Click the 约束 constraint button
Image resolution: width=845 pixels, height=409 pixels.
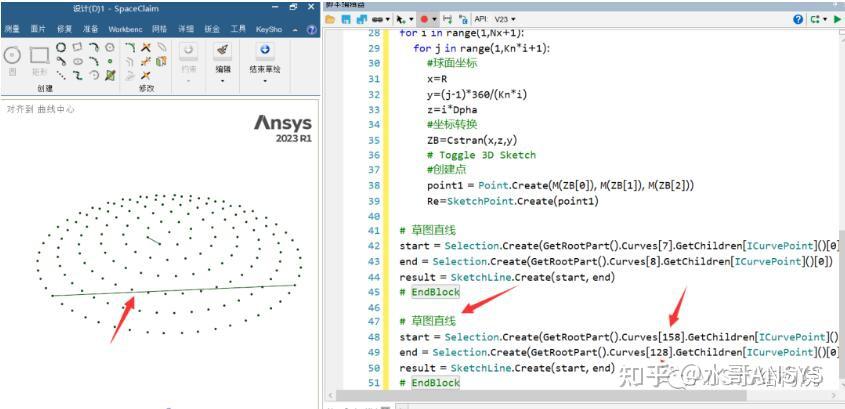pos(188,58)
